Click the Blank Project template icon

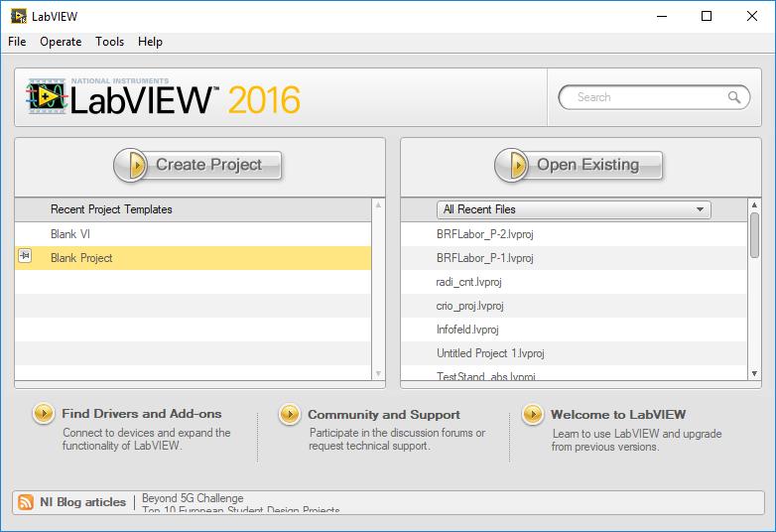coord(25,256)
